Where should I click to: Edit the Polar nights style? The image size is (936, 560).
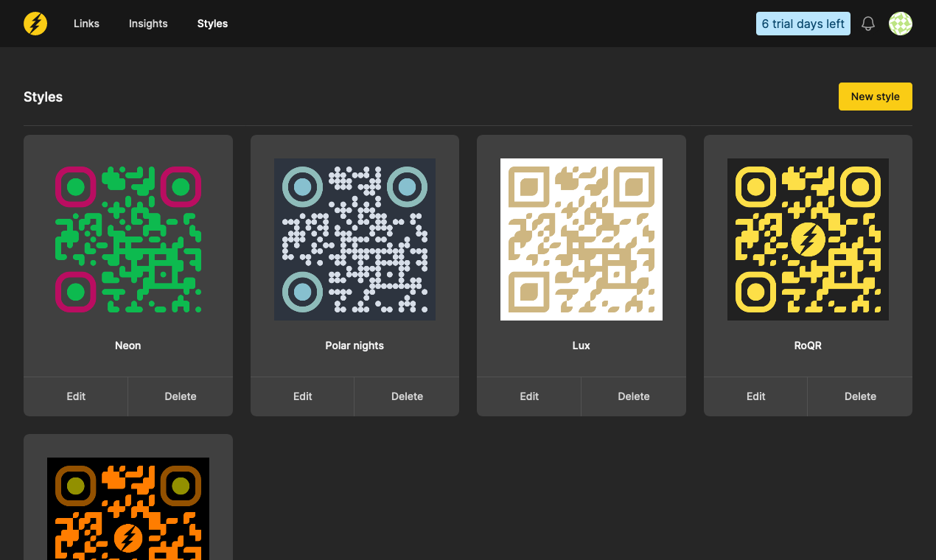(x=303, y=396)
